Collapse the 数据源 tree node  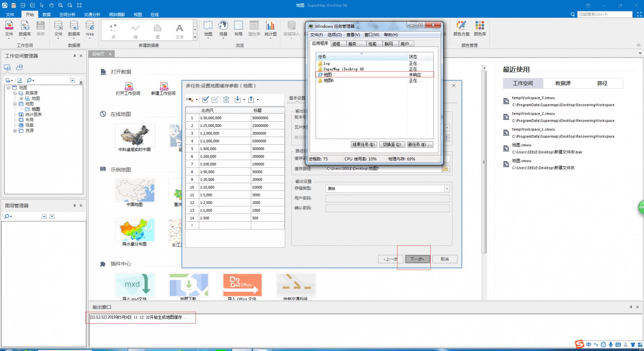tap(15, 93)
